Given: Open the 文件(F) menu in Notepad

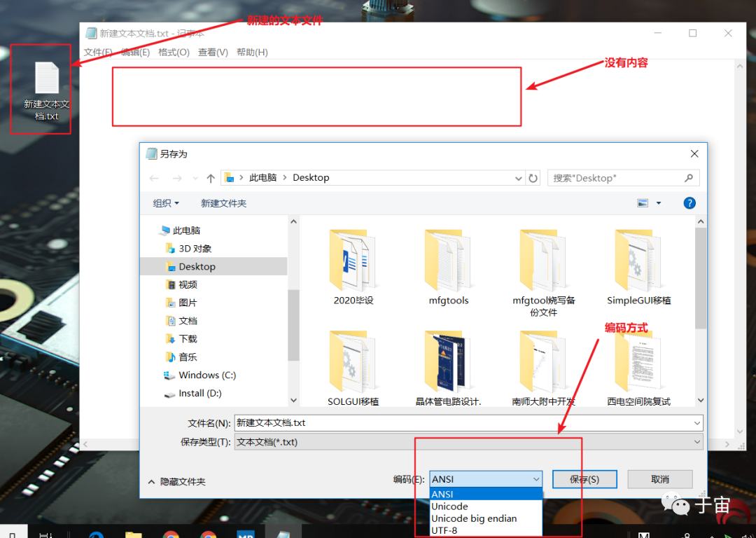Looking at the screenshot, I should 98,52.
